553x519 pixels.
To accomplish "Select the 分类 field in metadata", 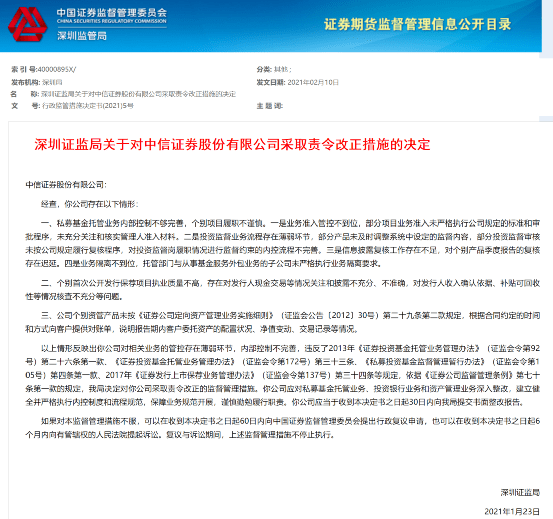I will [274, 69].
